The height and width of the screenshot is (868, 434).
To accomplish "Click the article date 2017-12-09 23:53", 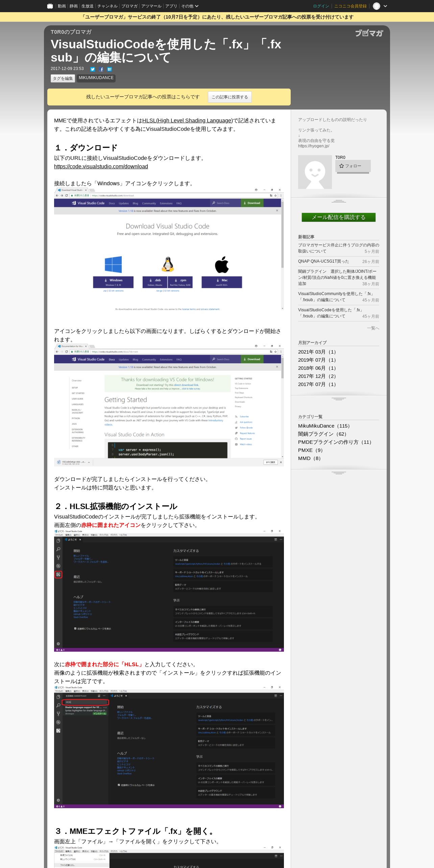I will pos(67,69).
